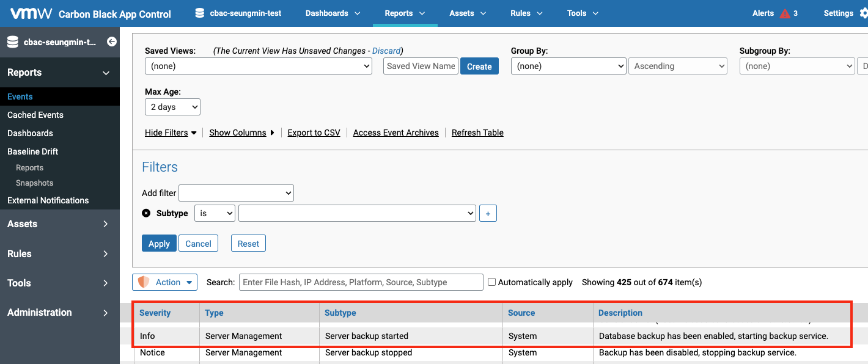Expand the Assets sidebar section

tap(60, 224)
